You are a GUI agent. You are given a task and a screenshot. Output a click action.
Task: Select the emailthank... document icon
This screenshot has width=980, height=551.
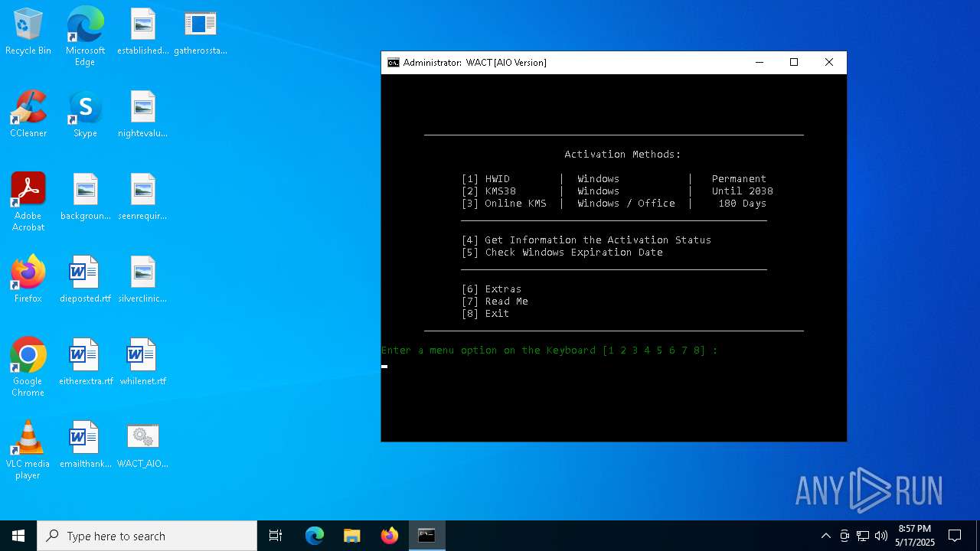pos(85,445)
